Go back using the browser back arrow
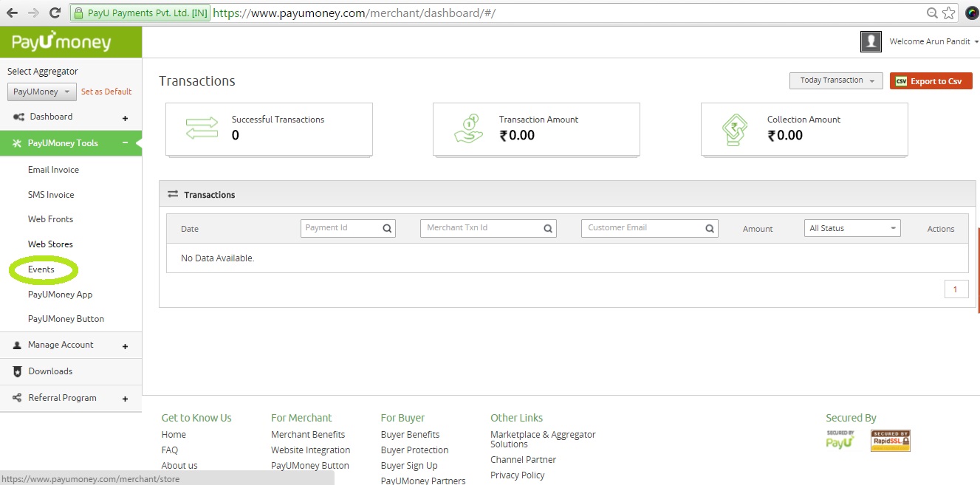The image size is (980, 485). click(x=13, y=13)
